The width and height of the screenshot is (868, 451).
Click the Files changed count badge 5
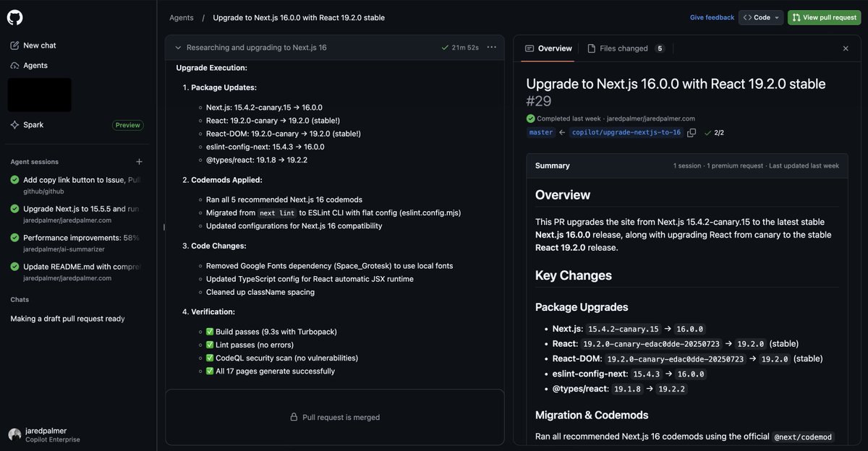pos(660,48)
